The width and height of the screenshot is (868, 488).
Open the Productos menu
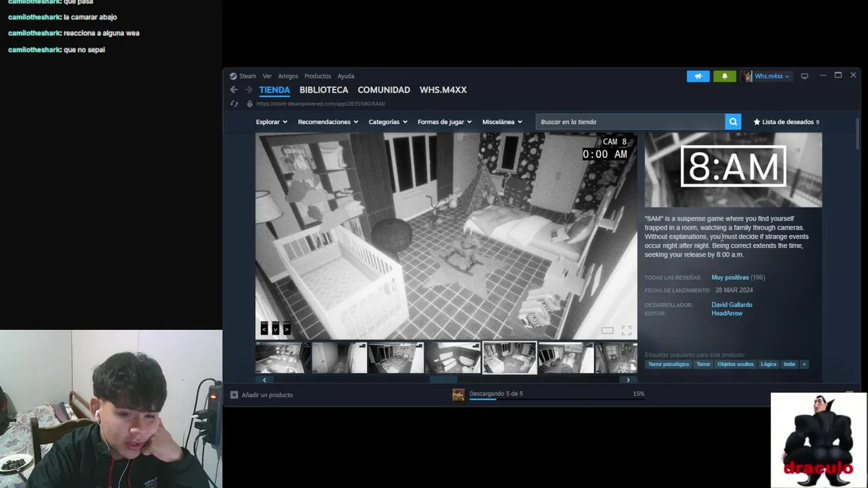click(317, 76)
